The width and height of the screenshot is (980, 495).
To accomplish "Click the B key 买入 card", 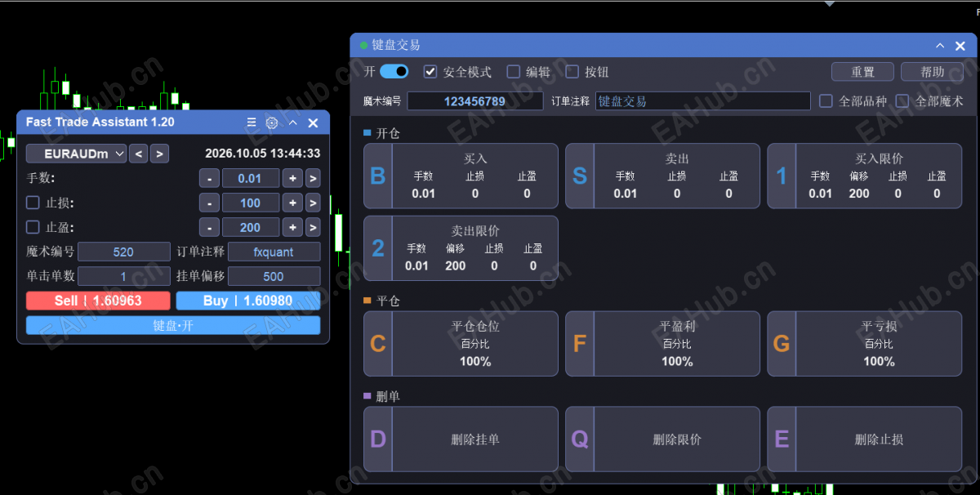I will click(461, 176).
